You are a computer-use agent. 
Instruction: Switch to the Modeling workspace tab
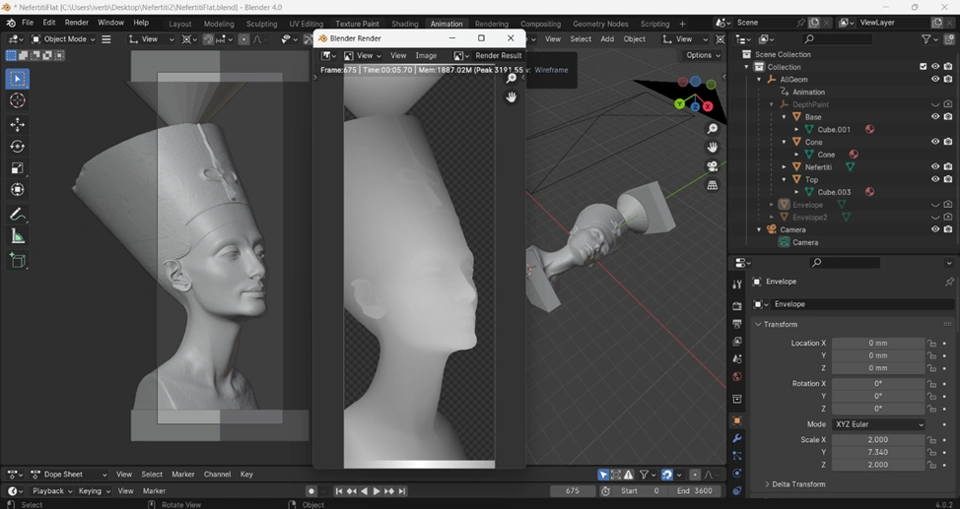[219, 23]
